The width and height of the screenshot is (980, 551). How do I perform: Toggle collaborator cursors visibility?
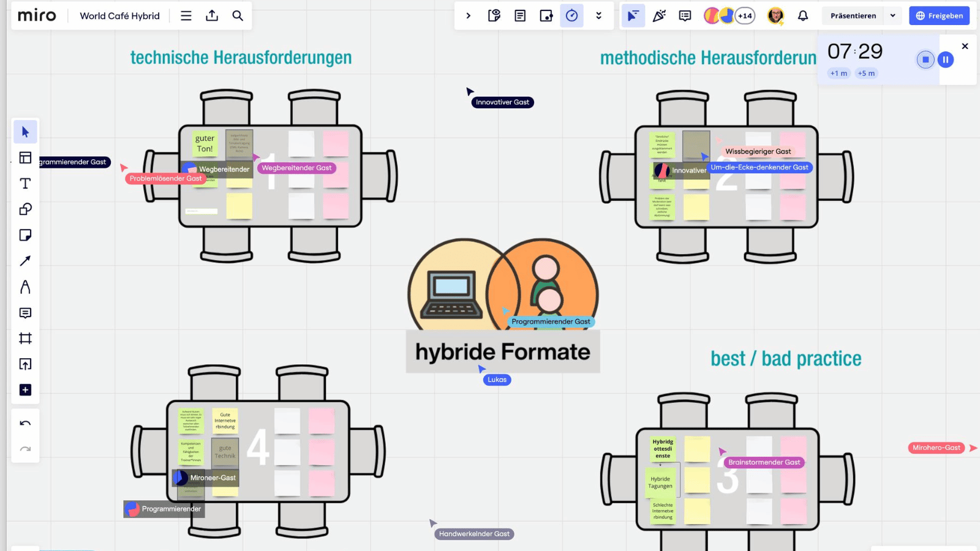[633, 16]
